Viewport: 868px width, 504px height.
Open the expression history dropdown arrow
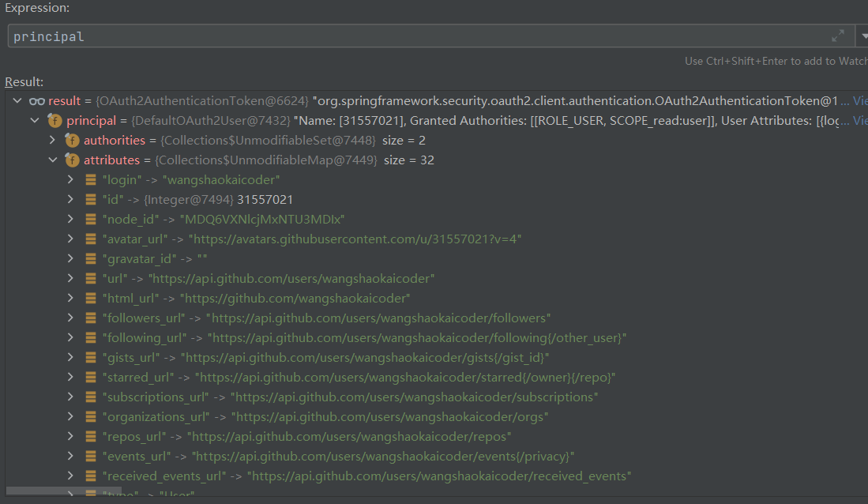coord(862,36)
